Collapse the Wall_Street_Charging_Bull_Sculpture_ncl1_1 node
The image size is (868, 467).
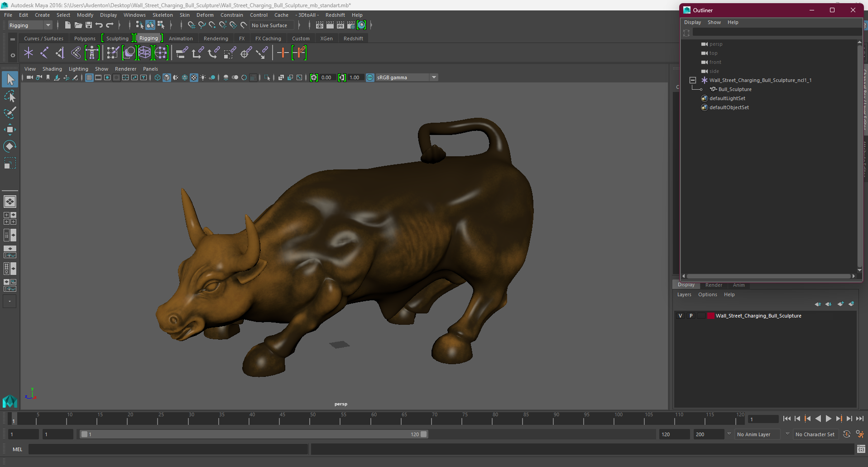pos(692,80)
